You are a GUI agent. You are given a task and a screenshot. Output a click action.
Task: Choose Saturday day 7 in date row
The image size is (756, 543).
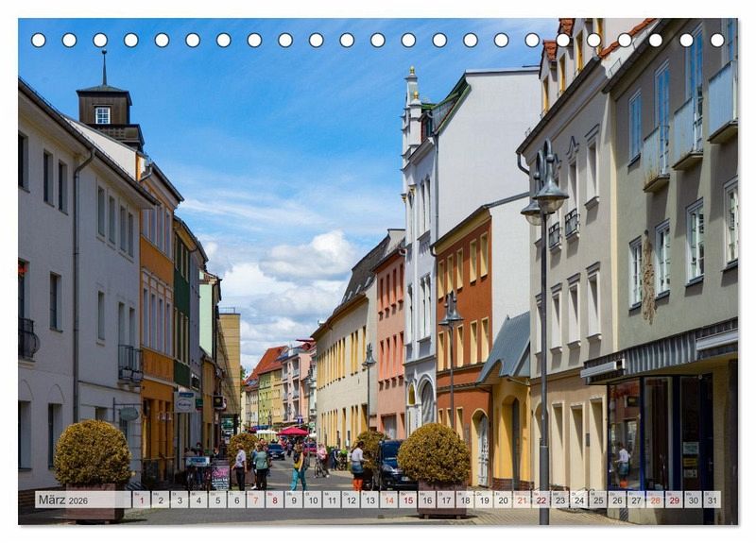[255, 500]
